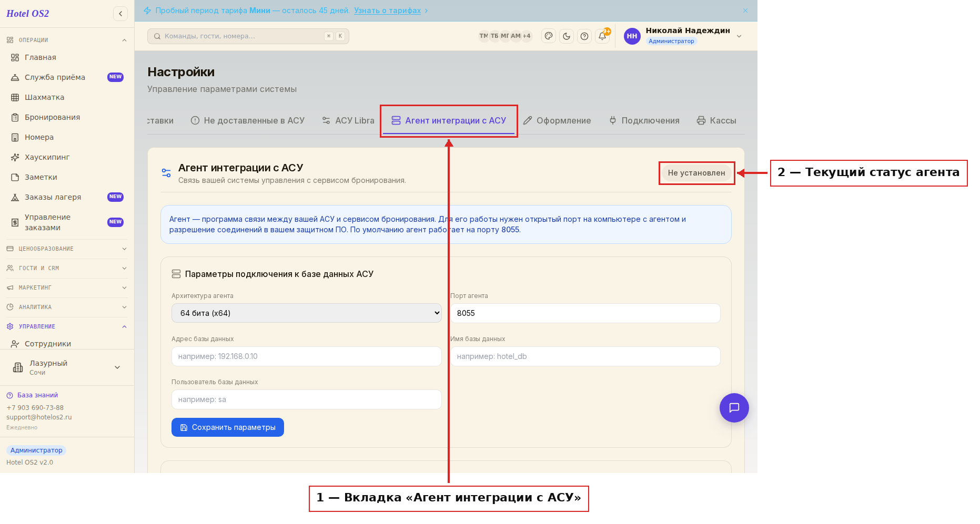Expand the Маркетинг sidebar group
This screenshot has width=980, height=524.
point(67,287)
